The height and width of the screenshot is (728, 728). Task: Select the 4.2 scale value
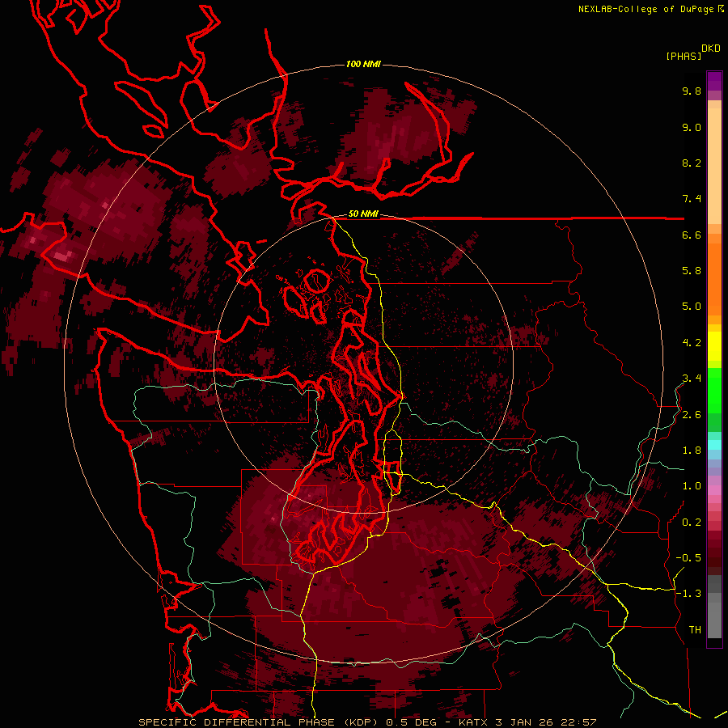tap(692, 343)
